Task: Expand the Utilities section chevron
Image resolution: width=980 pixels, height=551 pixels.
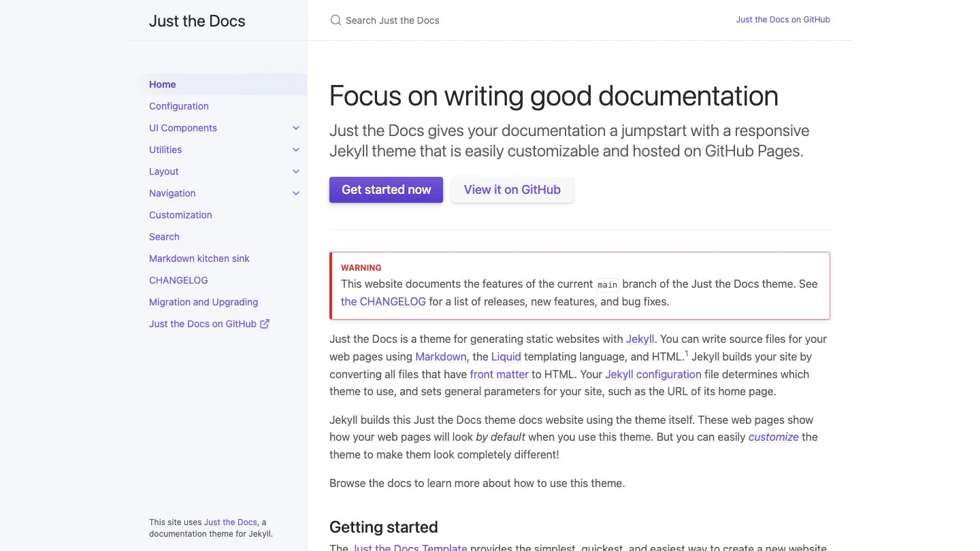Action: (296, 150)
